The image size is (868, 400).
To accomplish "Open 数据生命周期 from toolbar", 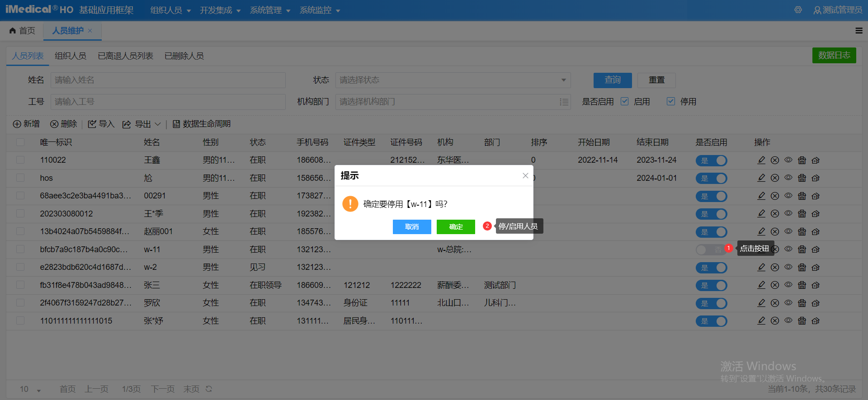I will [x=202, y=124].
